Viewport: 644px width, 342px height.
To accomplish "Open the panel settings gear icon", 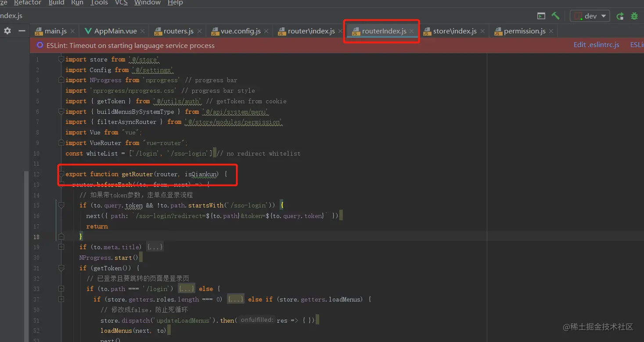I will click(x=7, y=31).
